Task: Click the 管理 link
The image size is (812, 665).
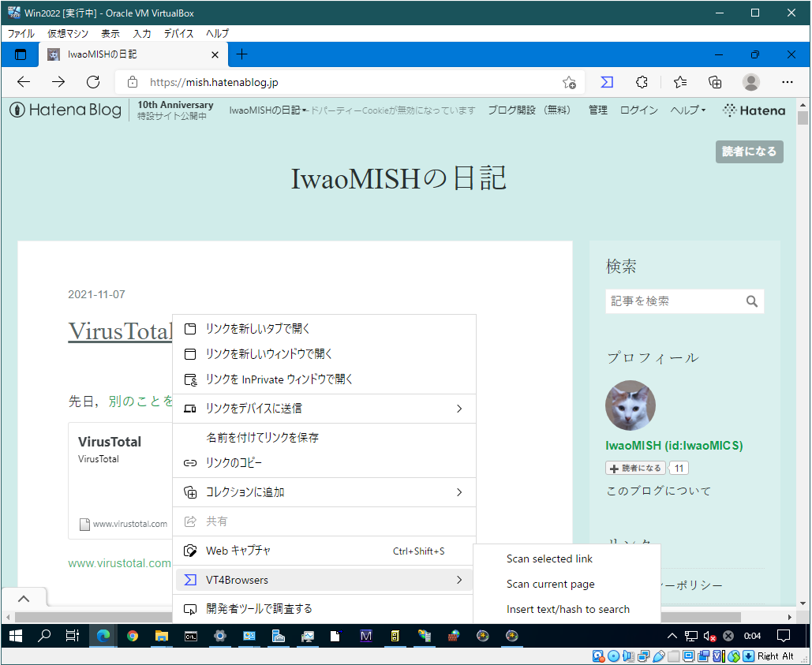Action: [598, 110]
